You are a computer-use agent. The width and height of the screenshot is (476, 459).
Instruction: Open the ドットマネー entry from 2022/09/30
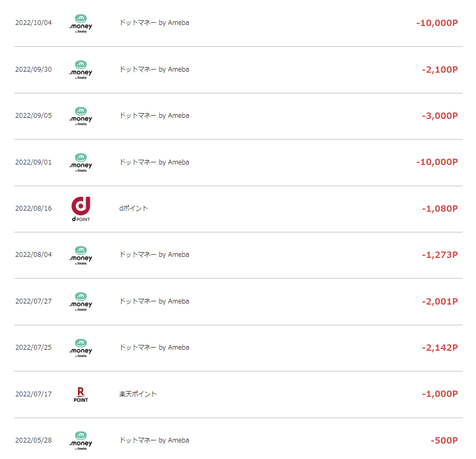pos(154,70)
